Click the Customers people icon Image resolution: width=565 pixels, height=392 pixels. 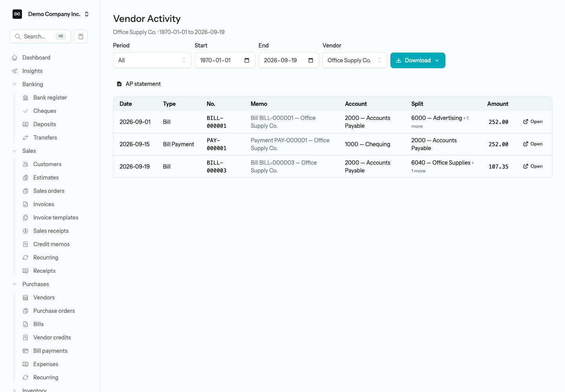26,164
